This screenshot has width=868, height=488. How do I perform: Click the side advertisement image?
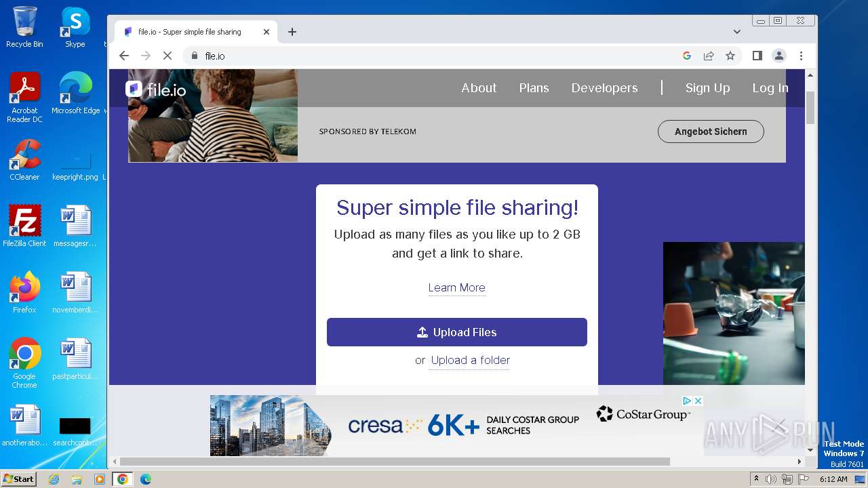(x=734, y=313)
